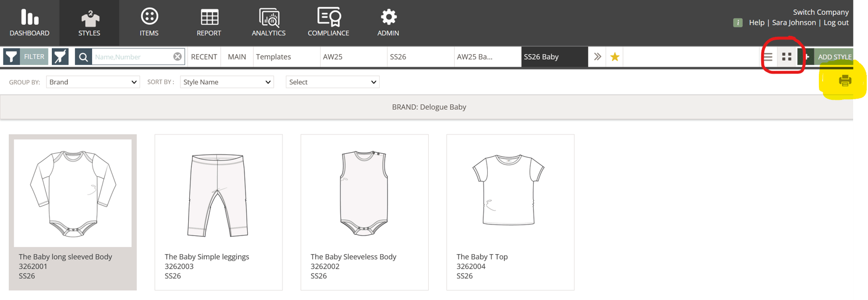The height and width of the screenshot is (300, 868).
Task: Switch to list view
Action: click(x=768, y=57)
